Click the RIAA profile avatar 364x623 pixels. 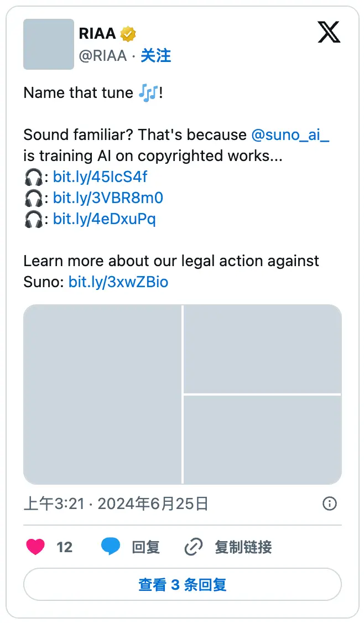point(49,44)
